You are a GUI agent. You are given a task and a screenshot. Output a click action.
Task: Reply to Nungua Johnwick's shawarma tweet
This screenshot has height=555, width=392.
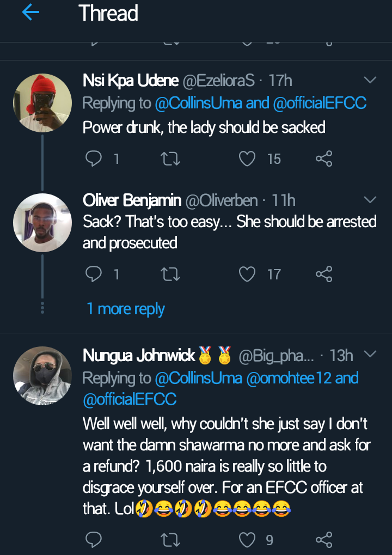pos(94,540)
